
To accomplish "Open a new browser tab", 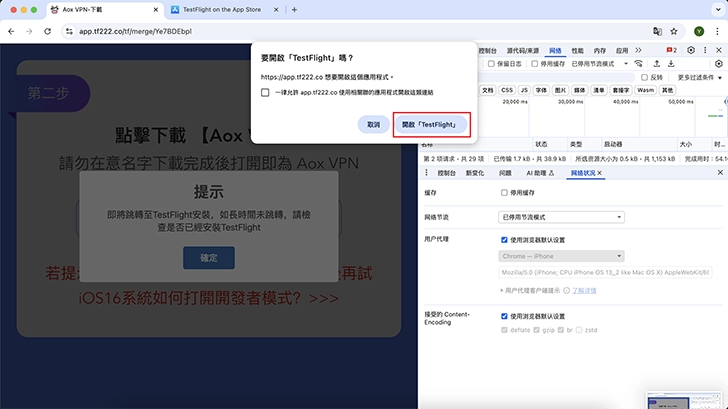I will (294, 10).
